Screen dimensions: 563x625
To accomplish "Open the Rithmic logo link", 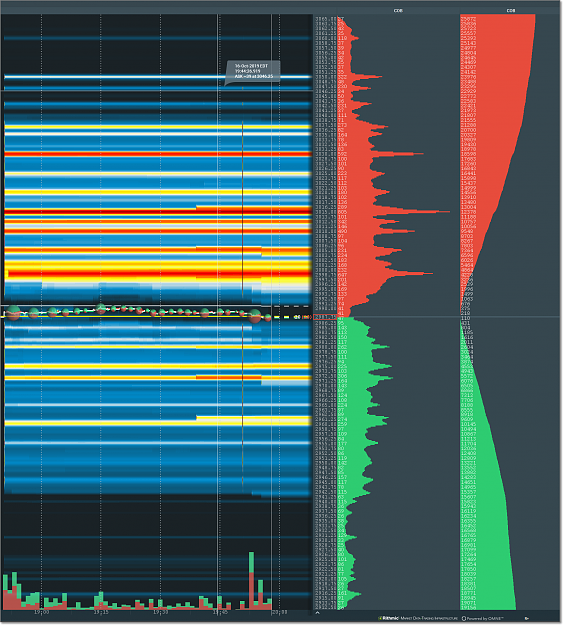I will (388, 618).
